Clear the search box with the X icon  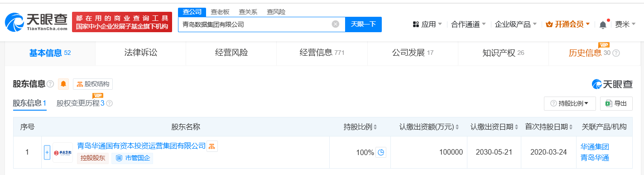coord(335,24)
